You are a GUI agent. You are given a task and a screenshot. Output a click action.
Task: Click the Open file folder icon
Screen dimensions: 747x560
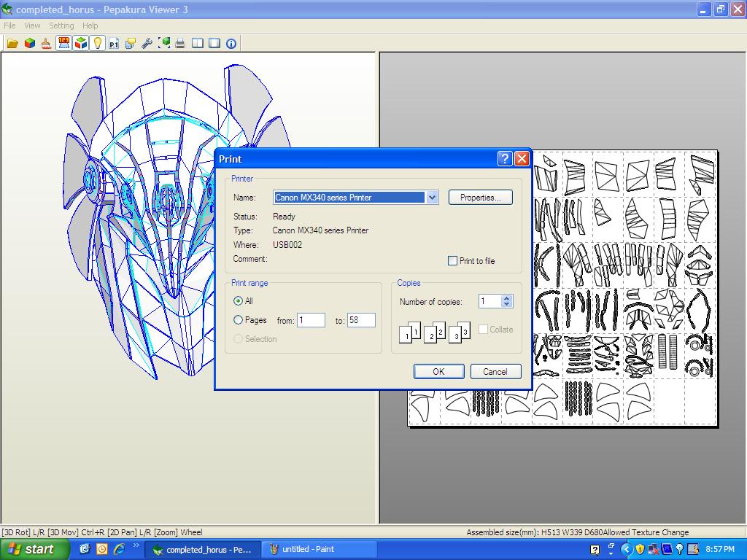click(x=12, y=43)
